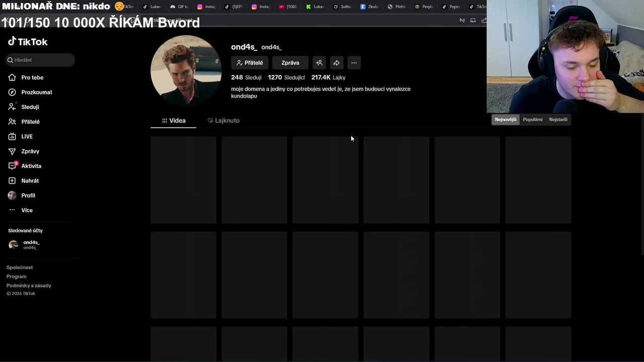Switch to the Kick Lukav browser tab
The image size is (644, 362).
point(315,7)
